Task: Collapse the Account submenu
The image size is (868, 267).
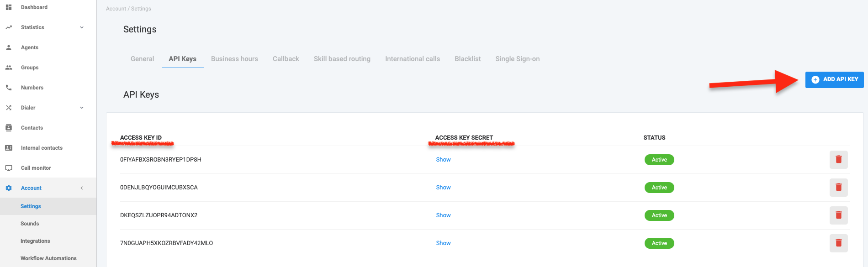Action: click(x=82, y=188)
